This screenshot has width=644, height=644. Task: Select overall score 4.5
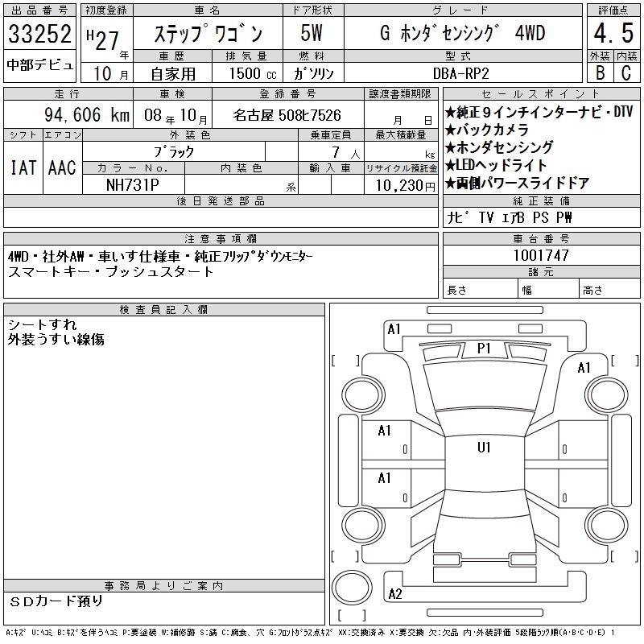coord(613,33)
